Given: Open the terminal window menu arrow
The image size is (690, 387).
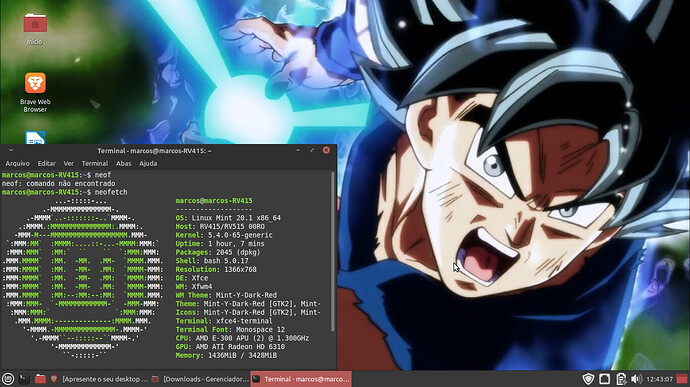Looking at the screenshot, I should 11,151.
